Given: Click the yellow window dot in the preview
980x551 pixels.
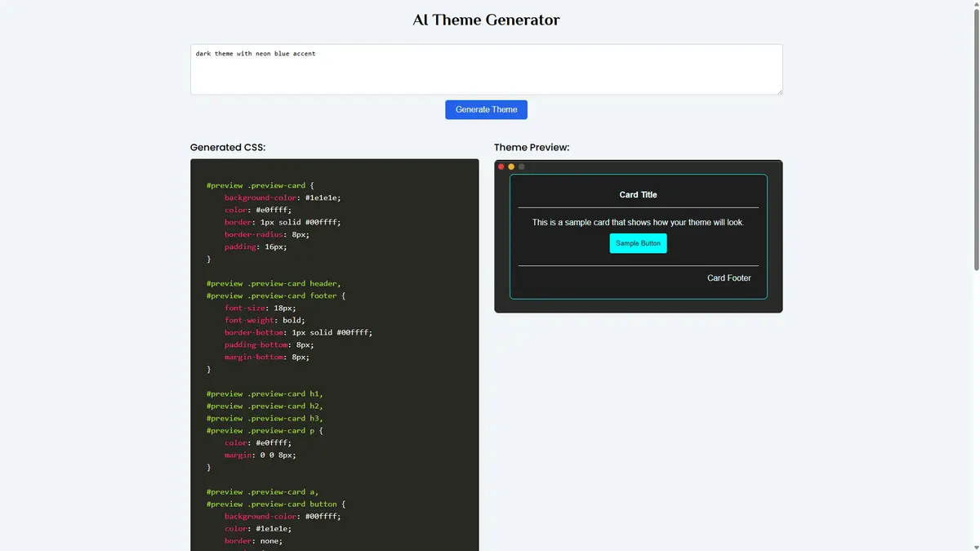Looking at the screenshot, I should [510, 166].
